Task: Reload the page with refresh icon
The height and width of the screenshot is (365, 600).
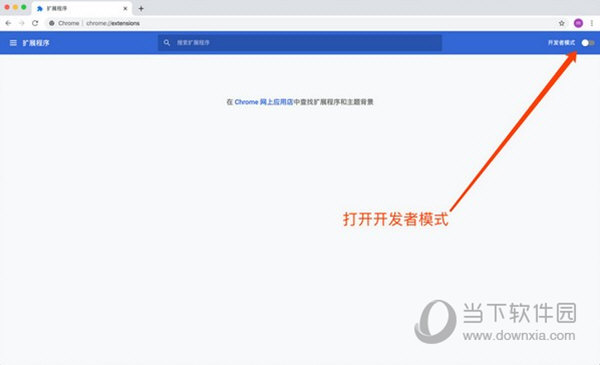Action: pos(35,23)
